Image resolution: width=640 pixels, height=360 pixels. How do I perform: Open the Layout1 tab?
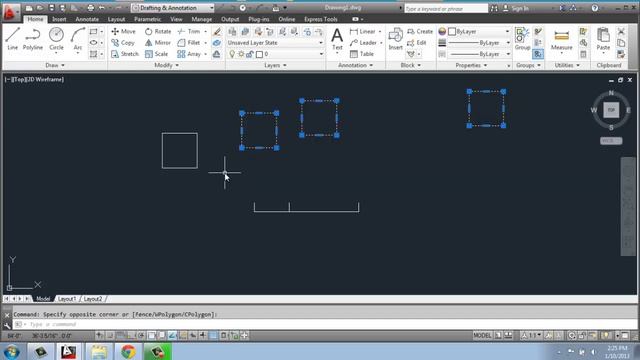[67, 299]
